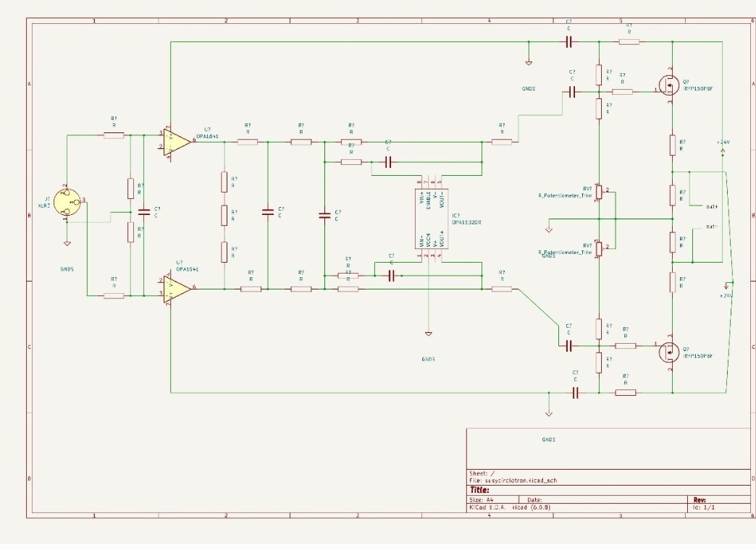Select capacitor in the OPA1632DR upper feedback path
The height and width of the screenshot is (550, 756).
[388, 162]
